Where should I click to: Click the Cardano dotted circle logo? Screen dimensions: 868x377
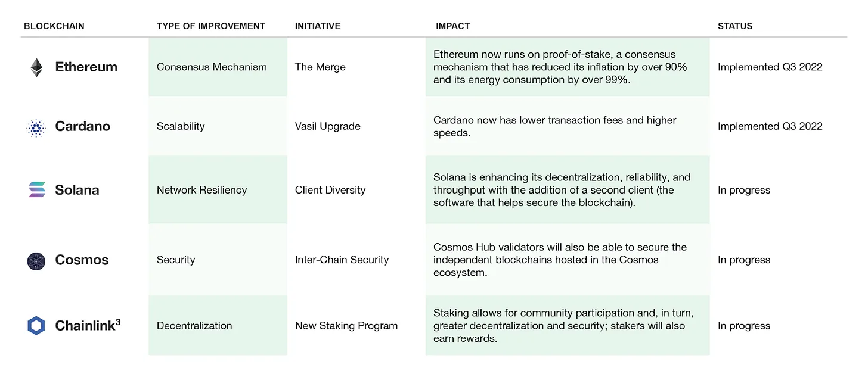[x=36, y=127]
